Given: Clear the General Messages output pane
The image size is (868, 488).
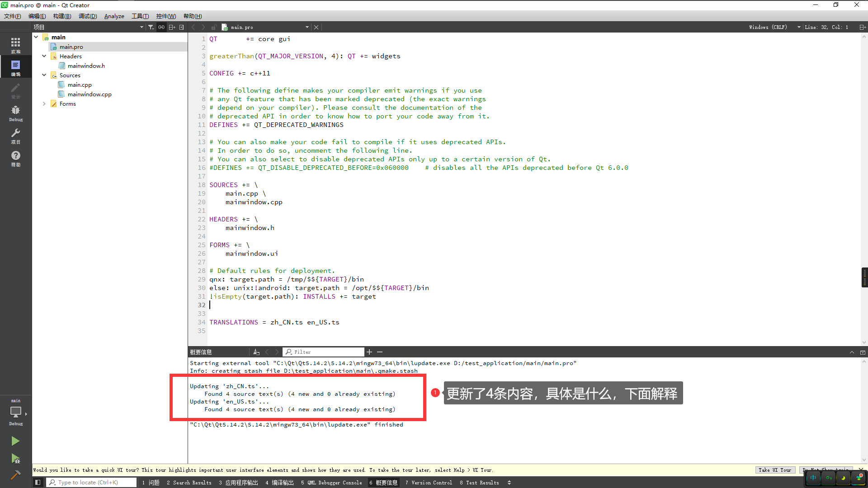Looking at the screenshot, I should 256,352.
